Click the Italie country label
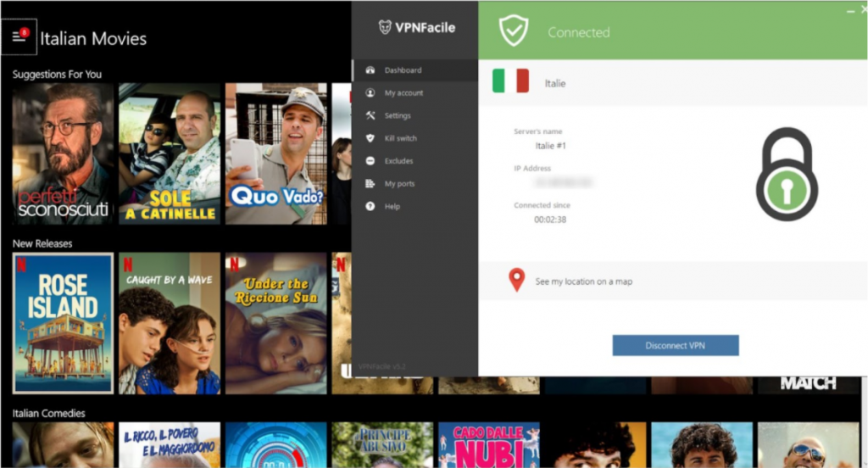 pyautogui.click(x=554, y=84)
